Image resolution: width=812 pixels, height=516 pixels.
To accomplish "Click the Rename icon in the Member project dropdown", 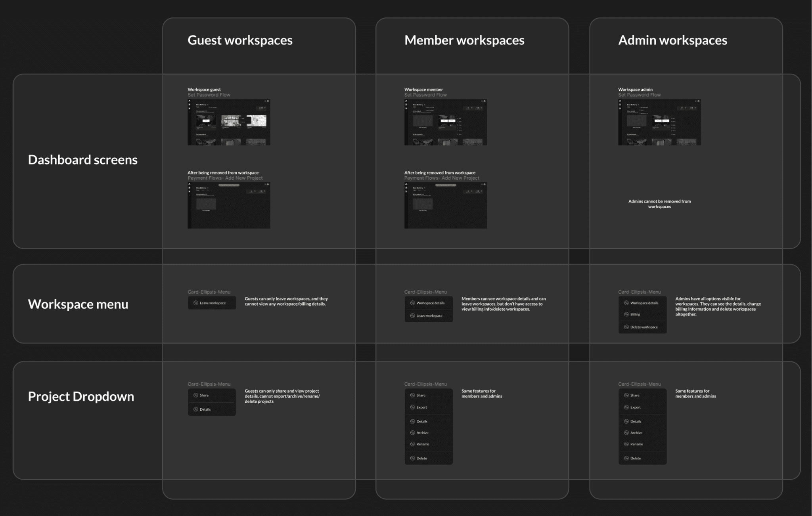I will 413,444.
